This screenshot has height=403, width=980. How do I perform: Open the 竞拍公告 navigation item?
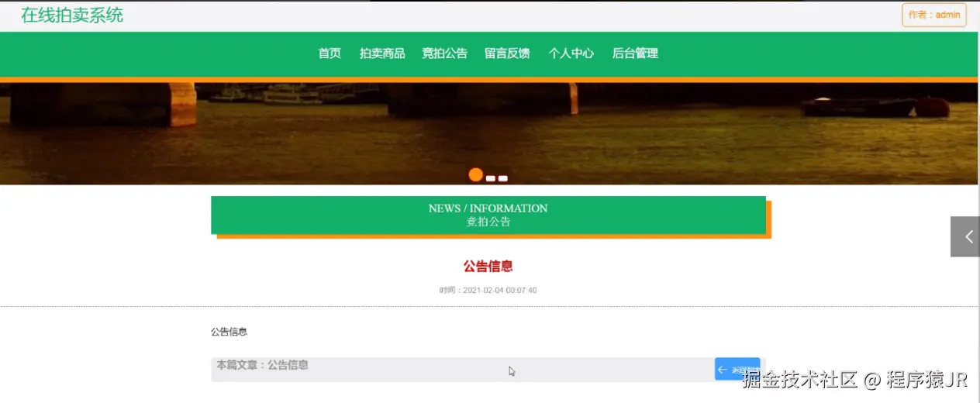coord(444,53)
